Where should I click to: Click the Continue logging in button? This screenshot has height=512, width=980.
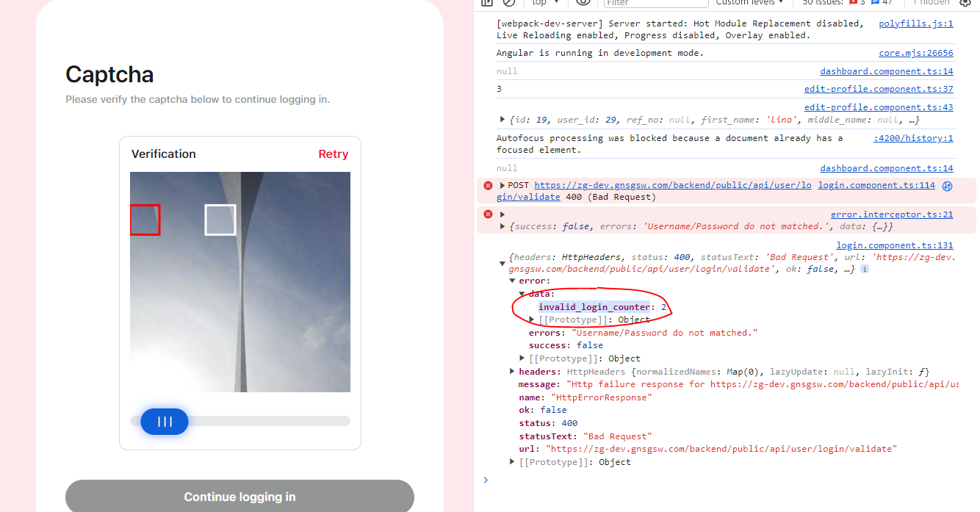coord(239,497)
